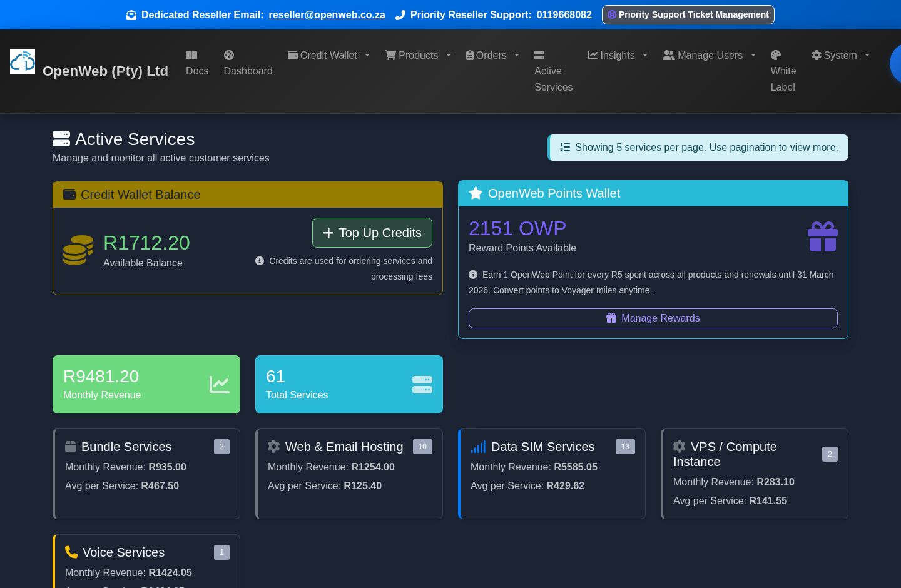901x588 pixels.
Task: Click the Showing 5 services per page notice
Action: [698, 148]
